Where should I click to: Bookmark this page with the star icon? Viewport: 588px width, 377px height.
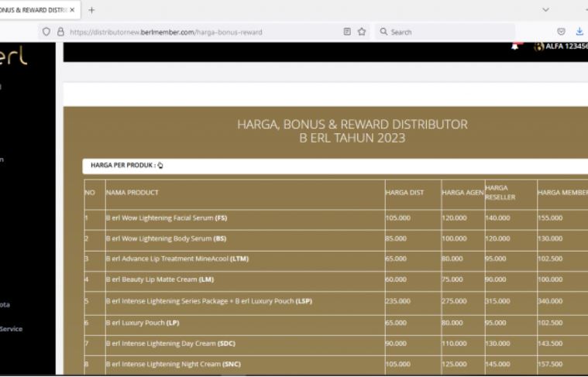(363, 33)
